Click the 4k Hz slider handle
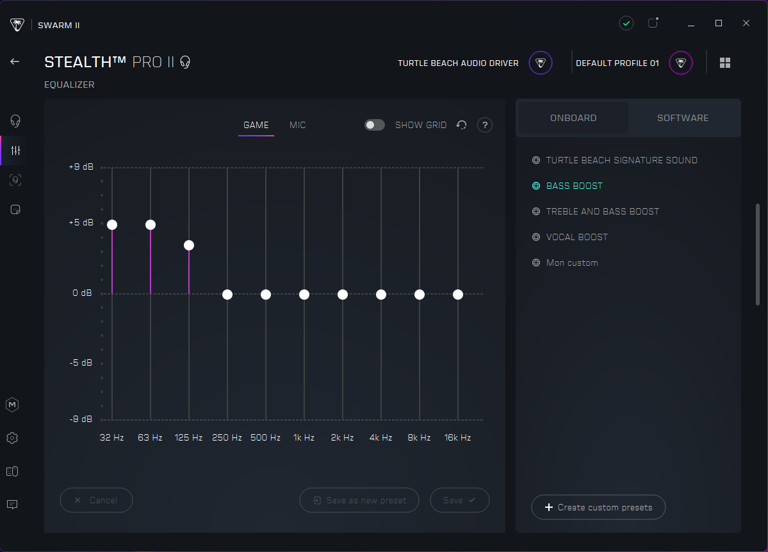 (x=381, y=294)
